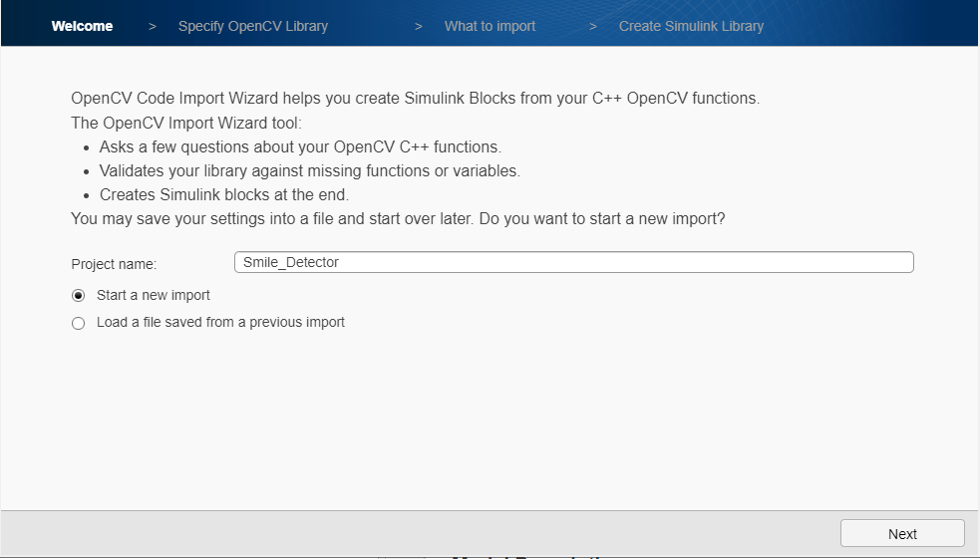This screenshot has width=980, height=559.
Task: Select the Start a new import radio button
Action: [79, 296]
